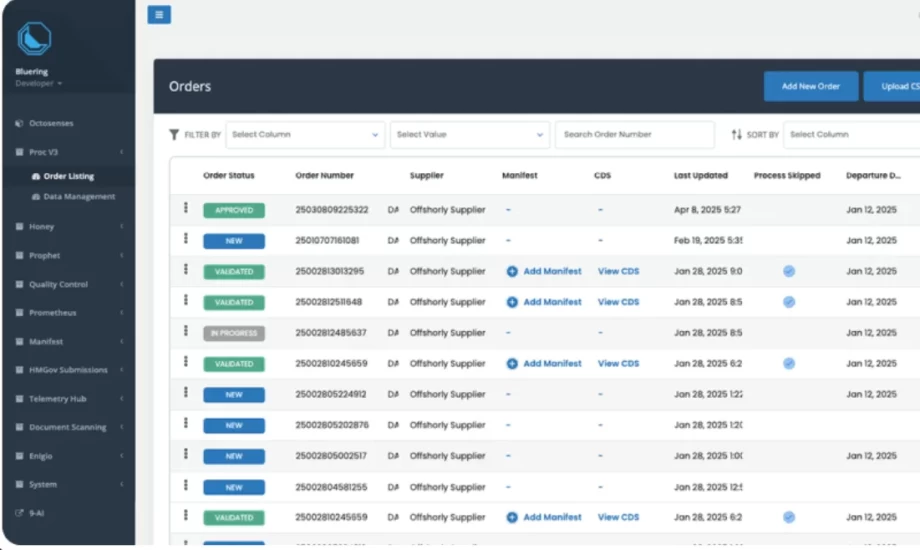Collapse the Proc V3 menu chevron
The height and width of the screenshot is (550, 920).
pos(121,152)
